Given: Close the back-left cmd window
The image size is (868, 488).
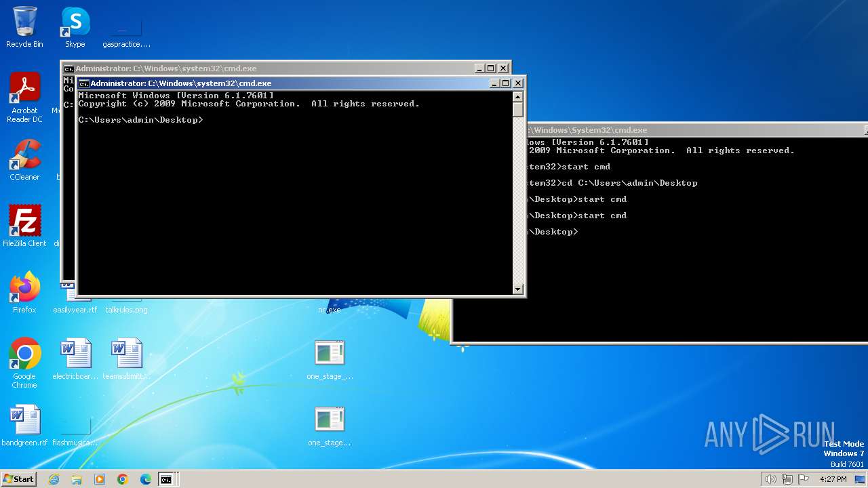Looking at the screenshot, I should pyautogui.click(x=503, y=68).
